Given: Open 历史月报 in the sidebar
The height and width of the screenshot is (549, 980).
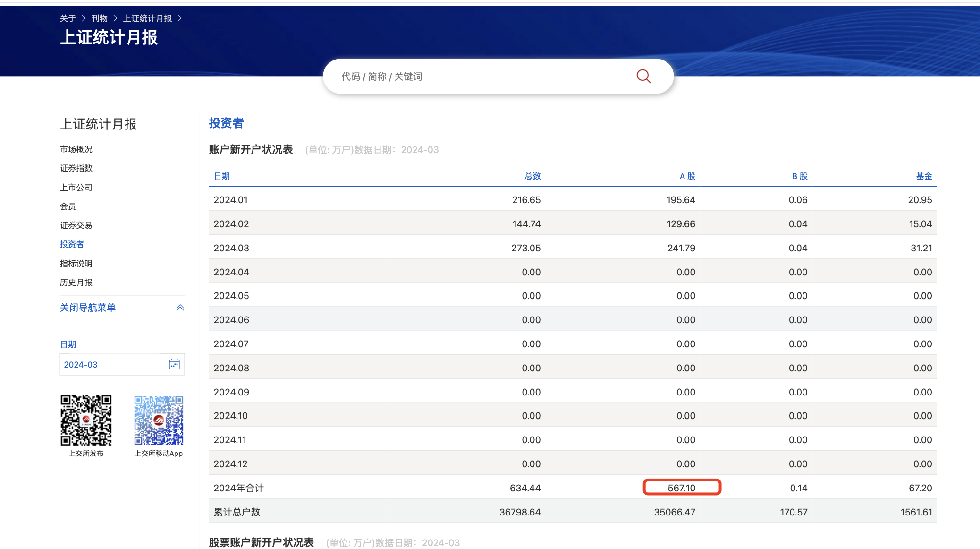Looking at the screenshot, I should click(76, 283).
